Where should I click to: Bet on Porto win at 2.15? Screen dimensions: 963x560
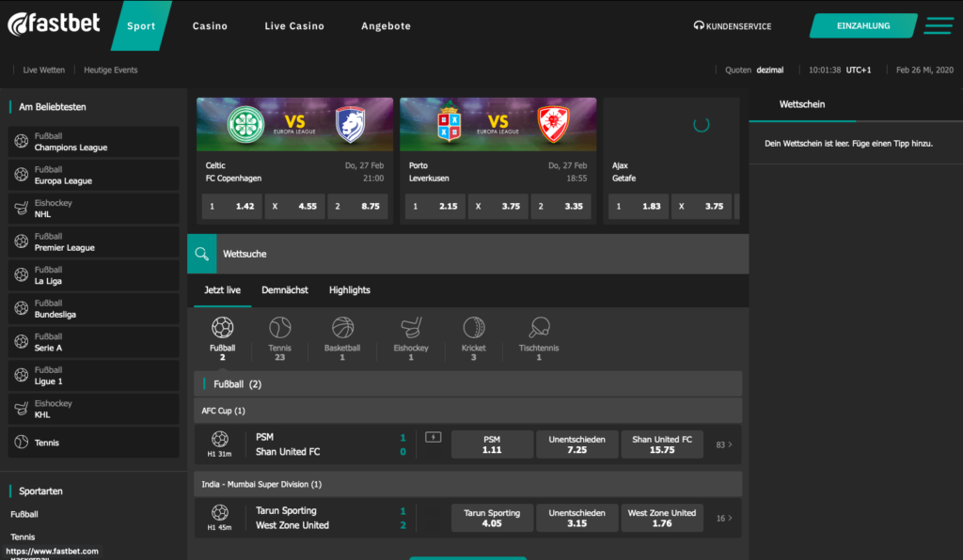(435, 207)
